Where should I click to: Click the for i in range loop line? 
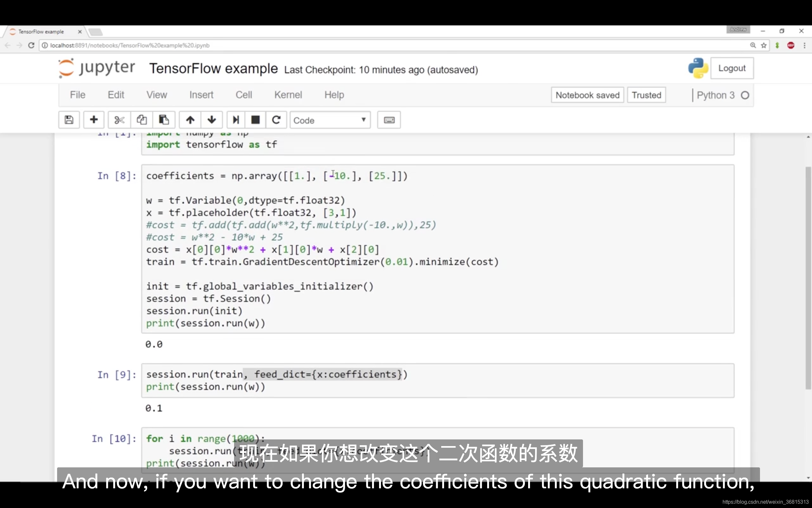tap(205, 439)
